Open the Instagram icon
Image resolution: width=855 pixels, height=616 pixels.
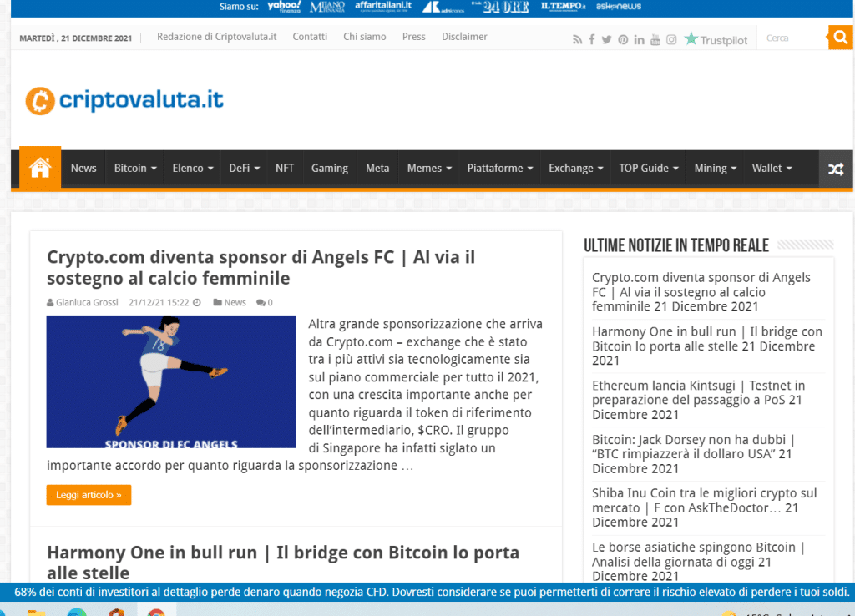670,38
